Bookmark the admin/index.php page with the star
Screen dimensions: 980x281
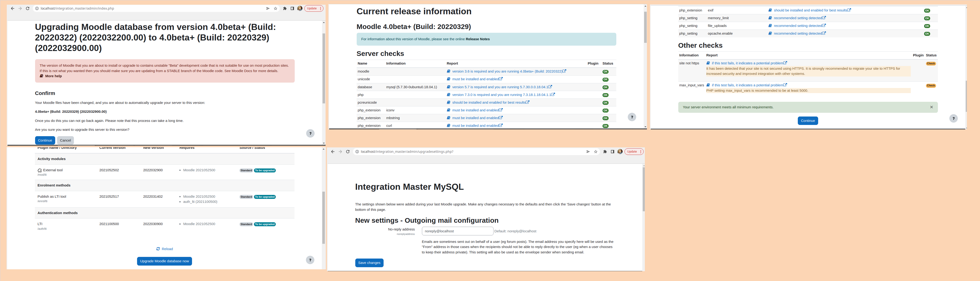point(276,8)
